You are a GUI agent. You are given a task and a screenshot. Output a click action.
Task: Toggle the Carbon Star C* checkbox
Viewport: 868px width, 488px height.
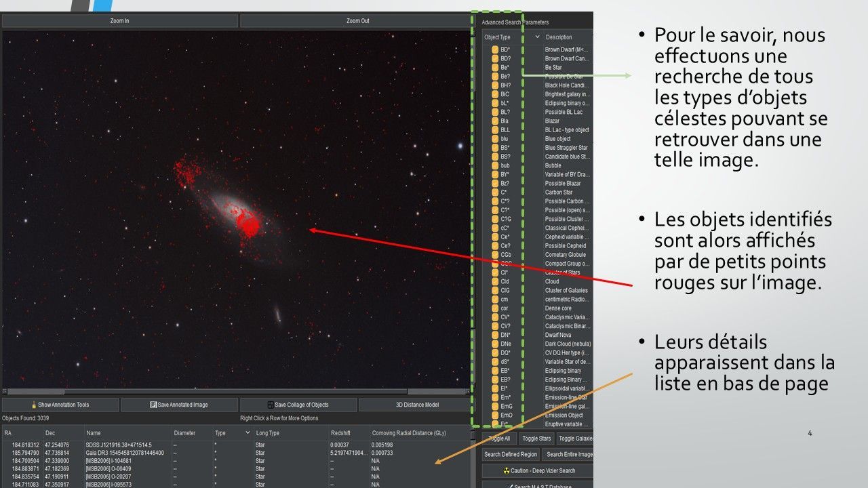tap(495, 192)
